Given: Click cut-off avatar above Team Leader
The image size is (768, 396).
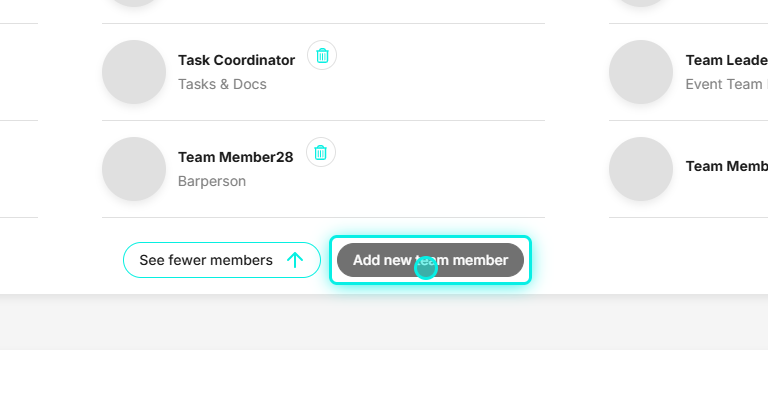Looking at the screenshot, I should coord(641,3).
